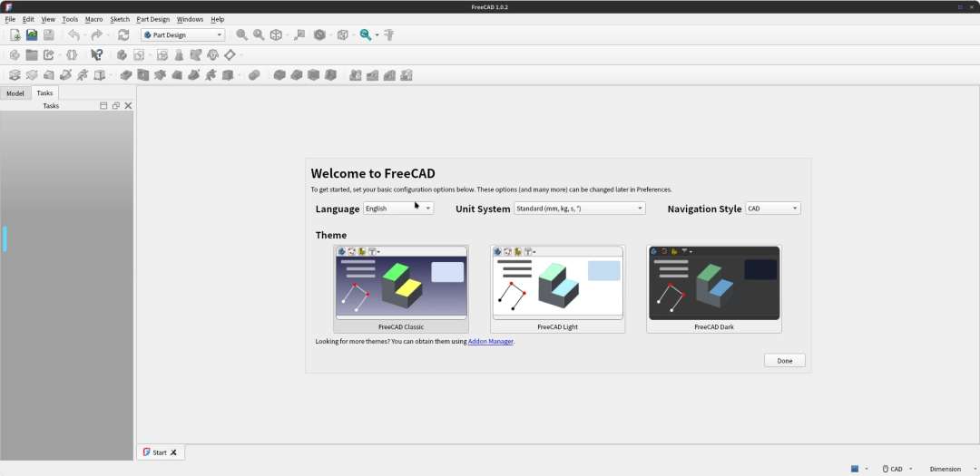Click the Draw style icon
The height and width of the screenshot is (476, 980).
pyautogui.click(x=320, y=35)
